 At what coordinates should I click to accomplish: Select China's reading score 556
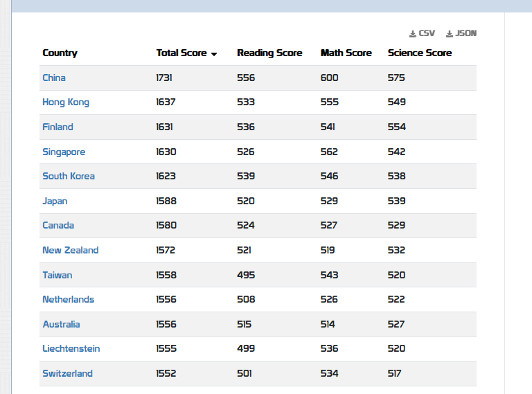tap(246, 78)
